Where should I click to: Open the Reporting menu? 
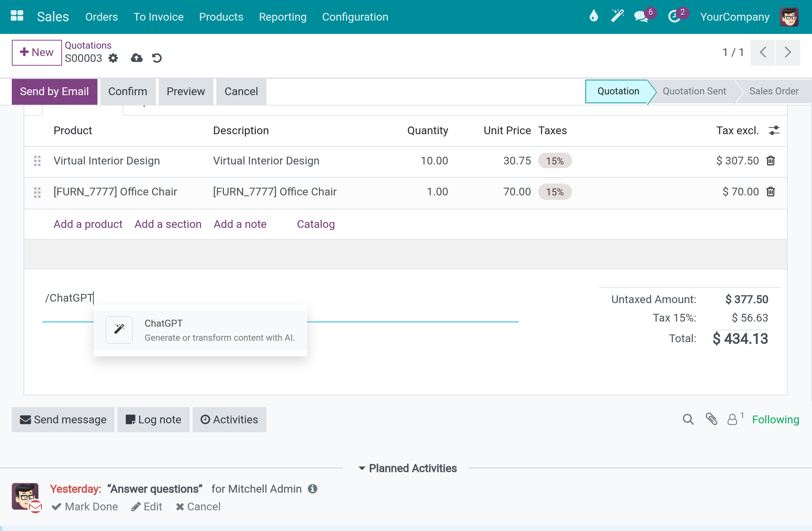tap(283, 17)
